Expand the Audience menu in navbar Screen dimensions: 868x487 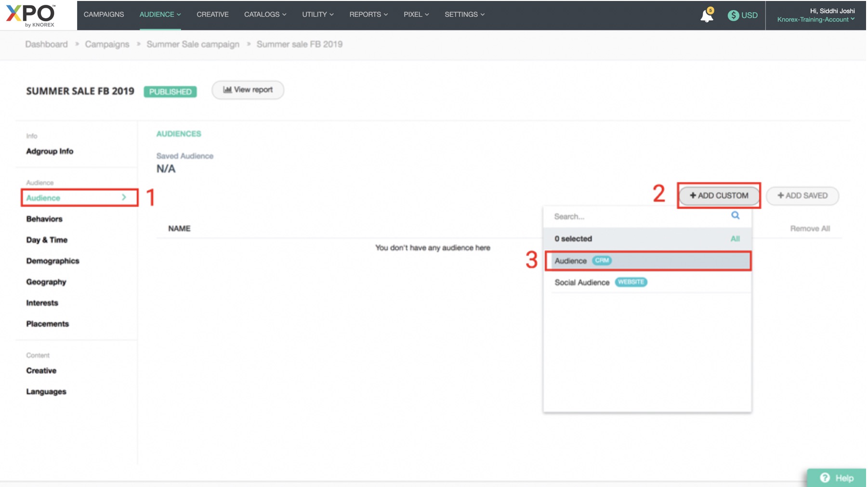pos(160,14)
